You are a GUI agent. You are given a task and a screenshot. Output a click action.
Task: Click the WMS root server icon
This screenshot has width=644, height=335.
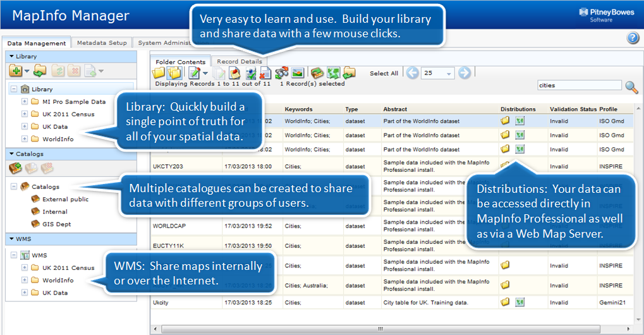25,255
